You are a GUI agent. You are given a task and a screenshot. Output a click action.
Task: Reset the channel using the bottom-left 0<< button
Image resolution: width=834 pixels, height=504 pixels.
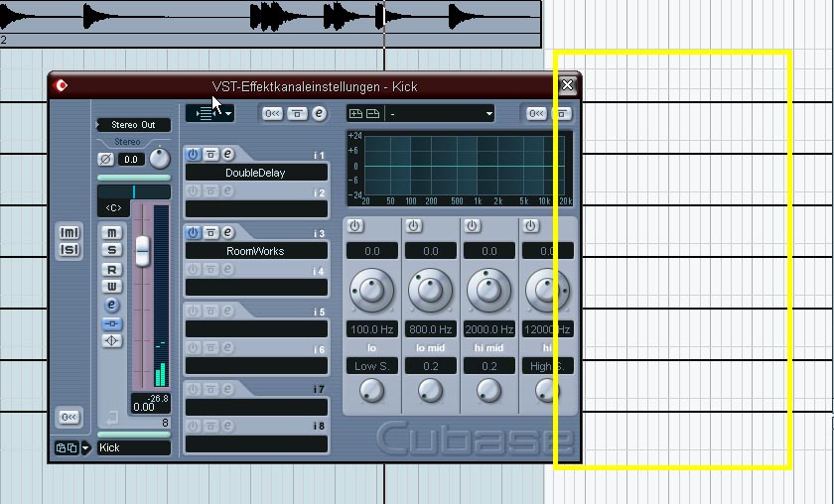[x=69, y=418]
